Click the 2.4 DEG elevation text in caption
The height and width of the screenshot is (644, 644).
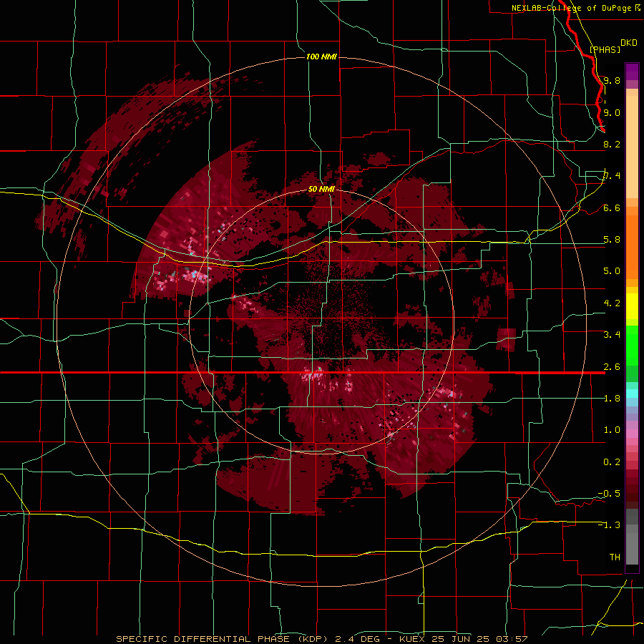[x=358, y=639]
